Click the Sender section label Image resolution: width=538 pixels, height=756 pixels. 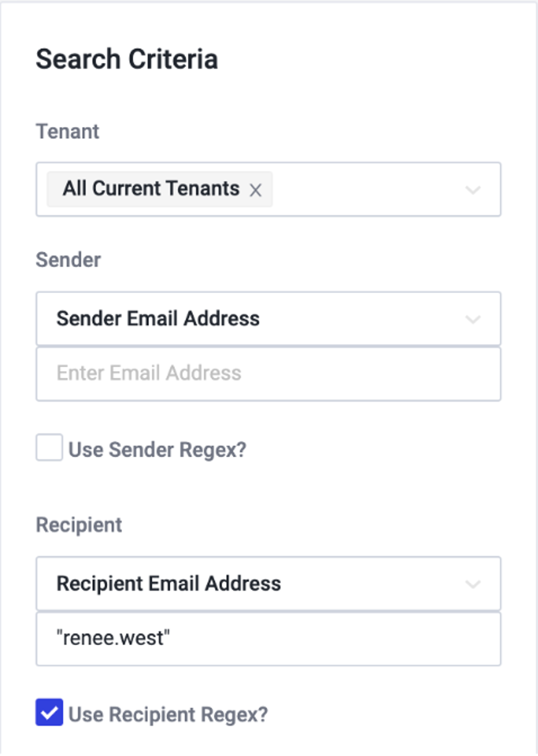pyautogui.click(x=68, y=260)
